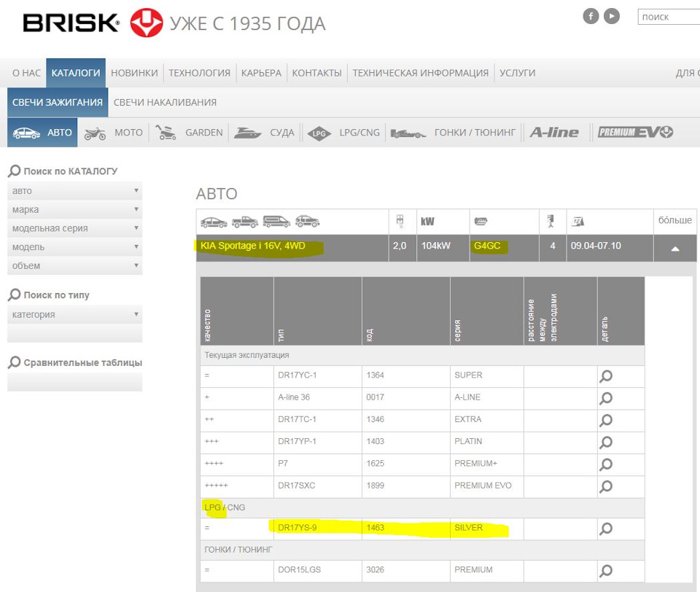
Task: Click the vehicle types header icon
Action: [260, 222]
